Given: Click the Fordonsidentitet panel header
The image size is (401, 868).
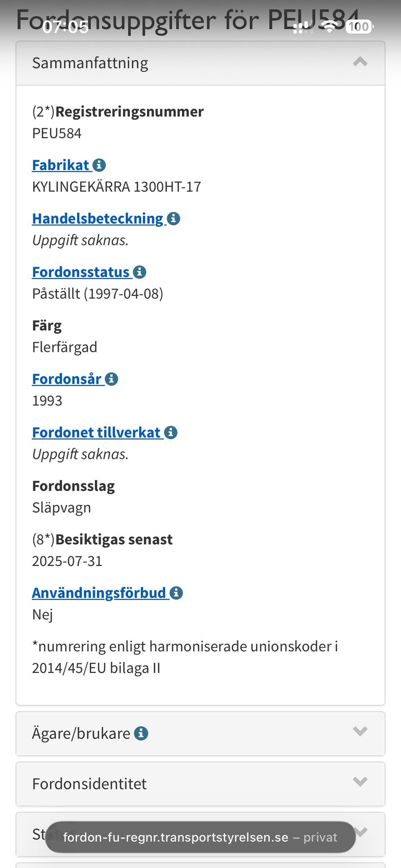Looking at the screenshot, I should coord(167,784).
